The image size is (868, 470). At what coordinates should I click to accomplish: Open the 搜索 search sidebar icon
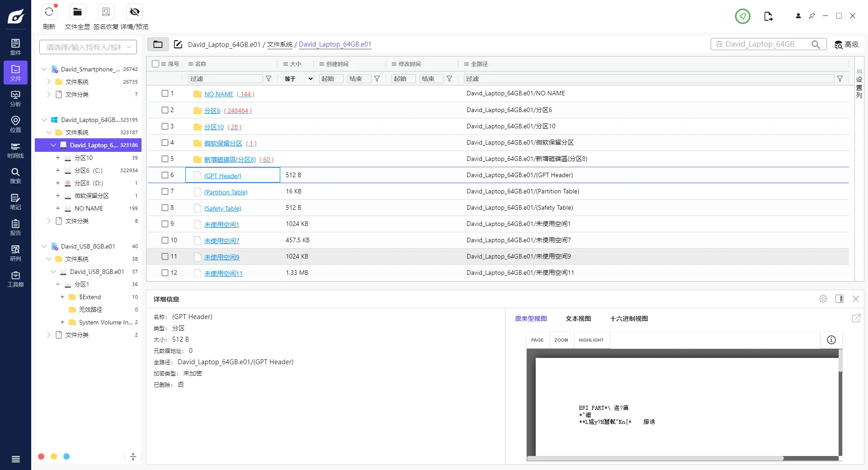[x=15, y=175]
